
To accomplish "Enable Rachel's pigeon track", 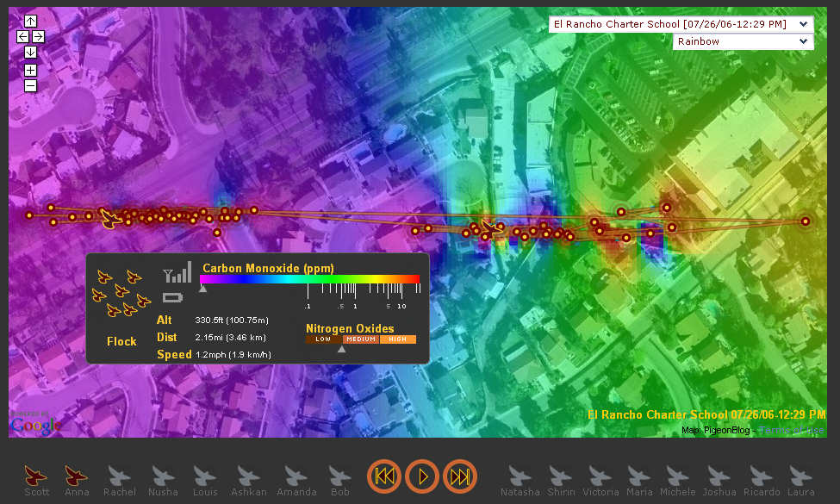I will pos(119,476).
